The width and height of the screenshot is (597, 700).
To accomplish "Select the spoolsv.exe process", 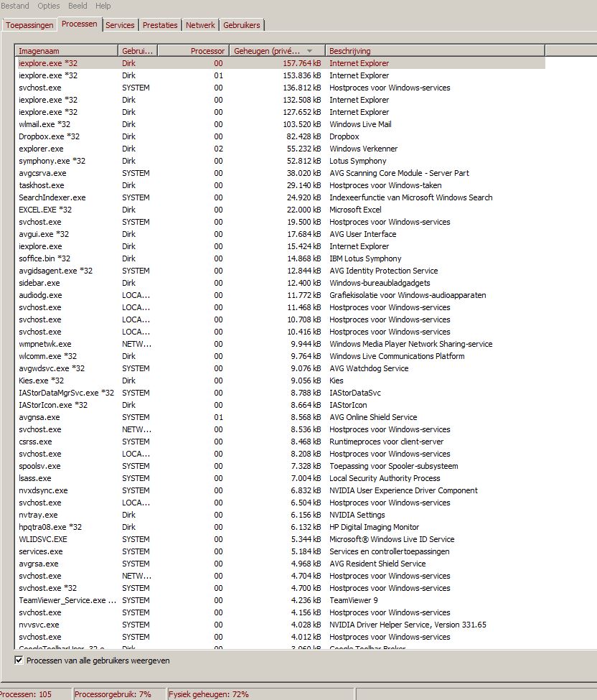I will point(281,466).
